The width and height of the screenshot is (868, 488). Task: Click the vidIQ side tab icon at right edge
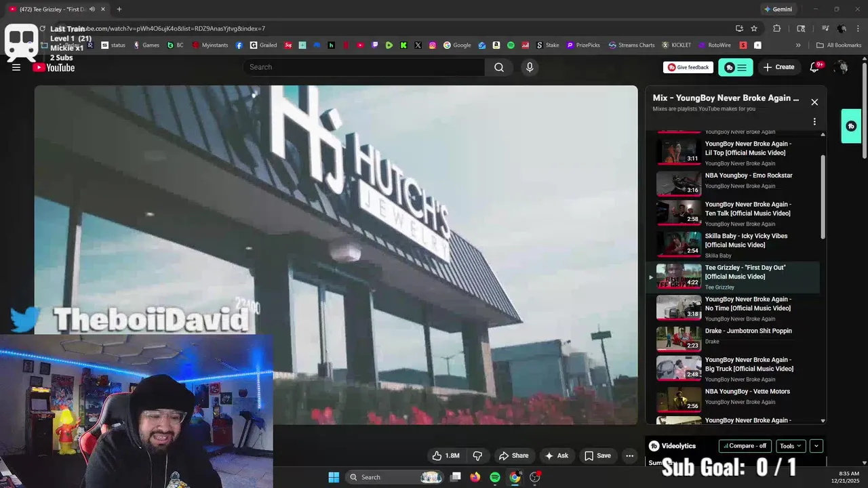click(x=851, y=126)
